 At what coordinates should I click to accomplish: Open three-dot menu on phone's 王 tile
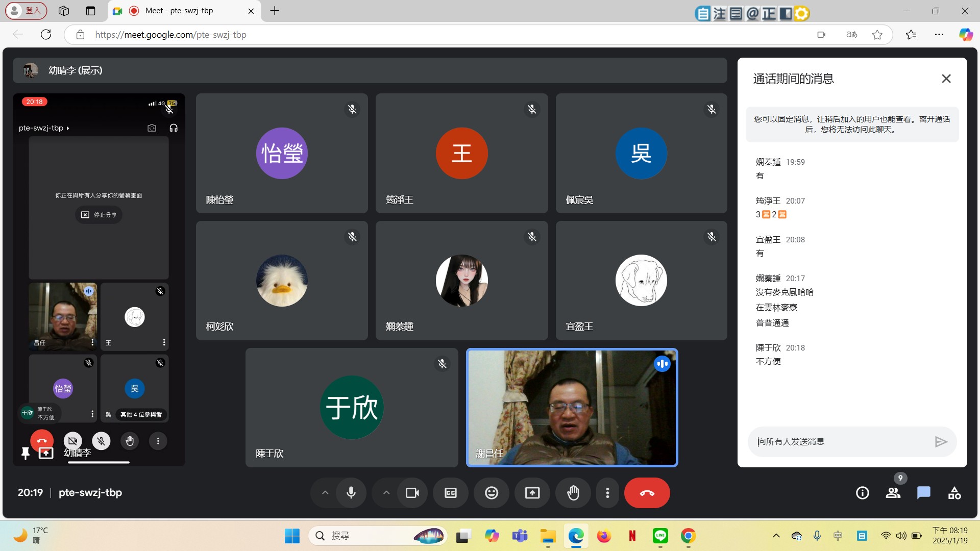[164, 342]
